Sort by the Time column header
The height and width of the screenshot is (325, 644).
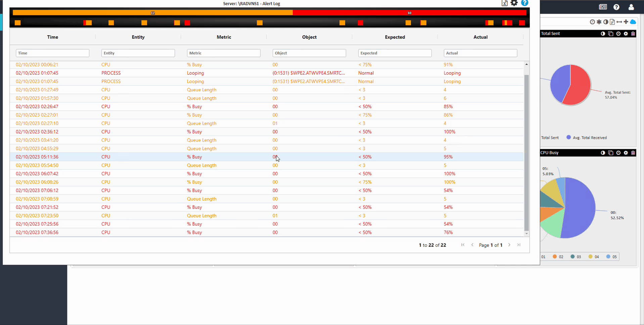point(52,37)
